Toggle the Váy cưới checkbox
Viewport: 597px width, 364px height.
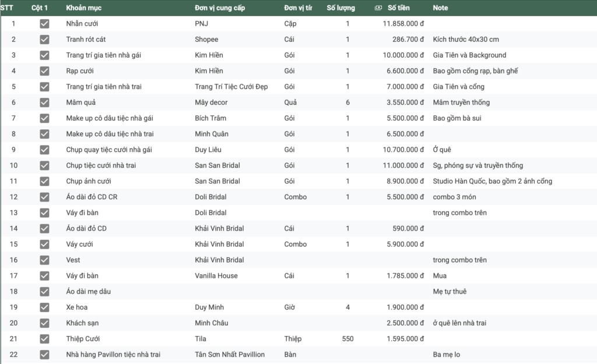coord(44,244)
